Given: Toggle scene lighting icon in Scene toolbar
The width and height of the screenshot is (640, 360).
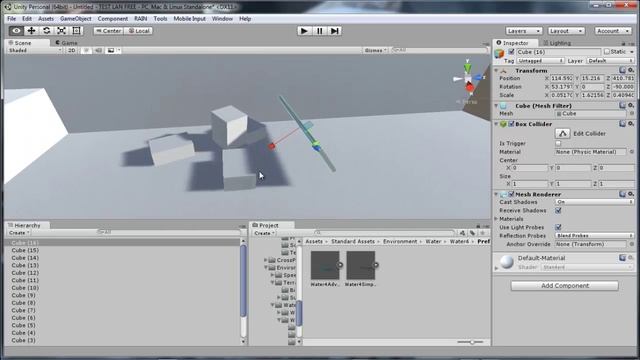Looking at the screenshot, I should click(x=86, y=50).
